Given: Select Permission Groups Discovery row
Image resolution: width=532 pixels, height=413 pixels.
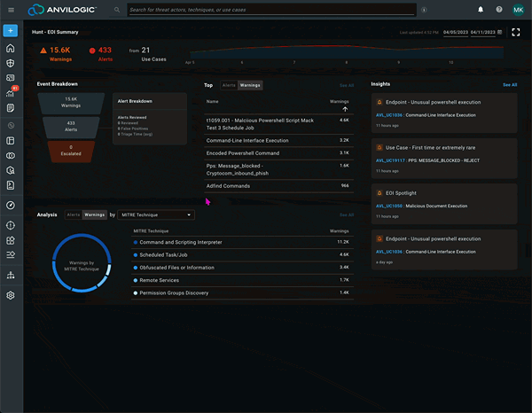Looking at the screenshot, I should [x=243, y=293].
